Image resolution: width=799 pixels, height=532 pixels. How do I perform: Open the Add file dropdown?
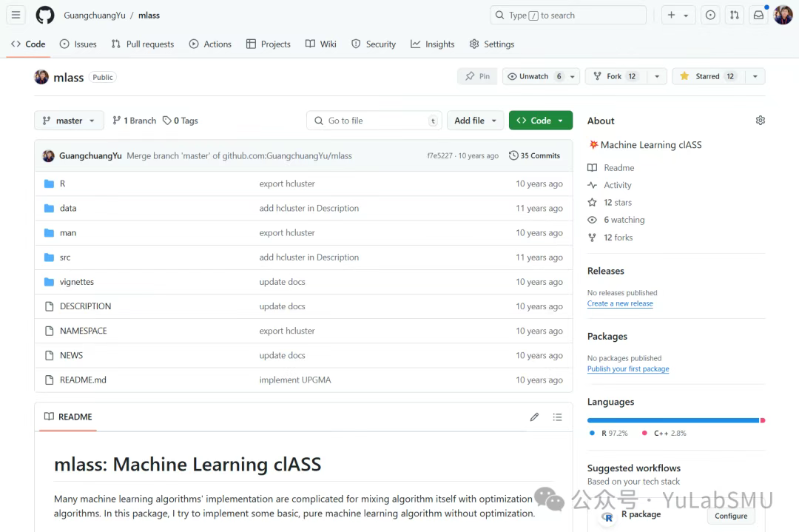coord(475,121)
